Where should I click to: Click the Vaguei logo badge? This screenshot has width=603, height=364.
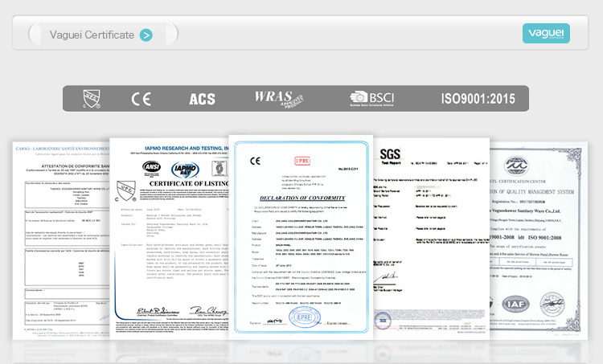(x=546, y=34)
